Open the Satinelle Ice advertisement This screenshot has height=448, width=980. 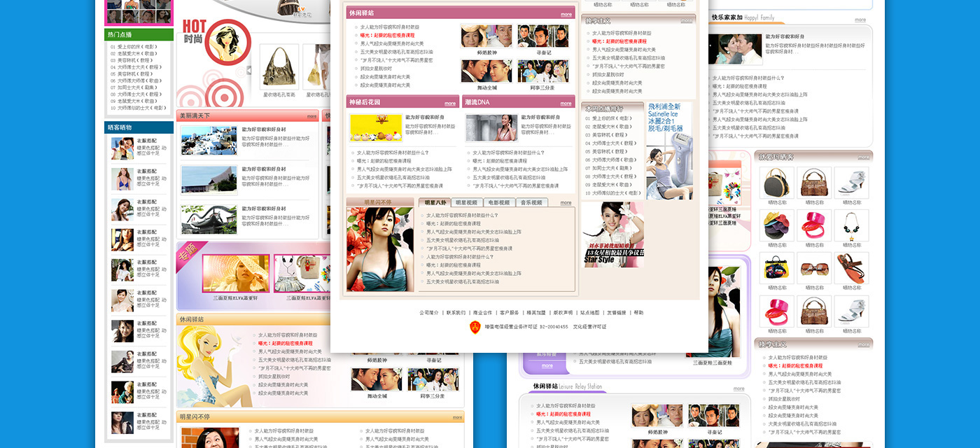click(x=668, y=151)
